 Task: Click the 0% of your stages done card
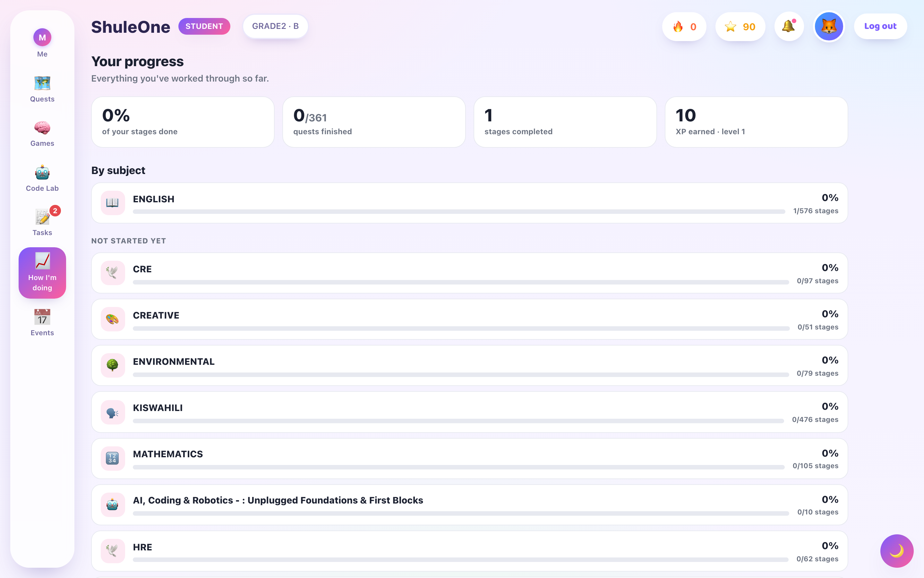[183, 122]
